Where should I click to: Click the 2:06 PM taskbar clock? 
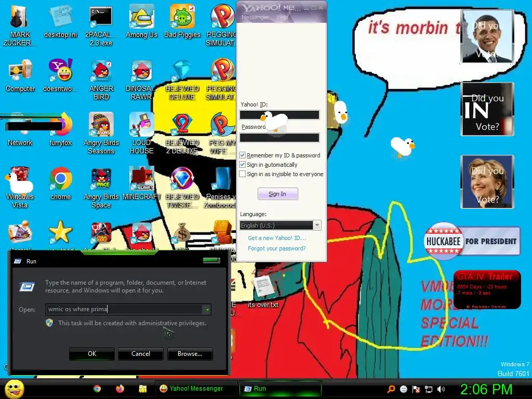486,389
